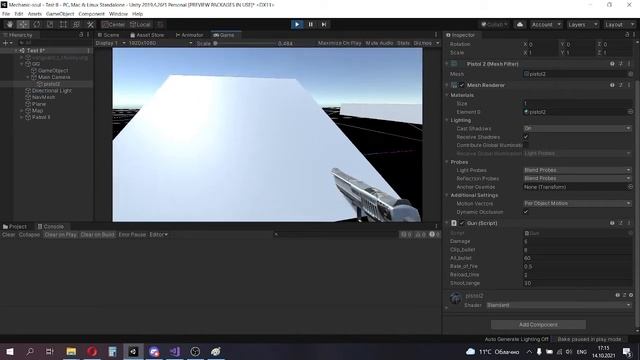Collapse the Materials section
640x360 pixels.
447,95
